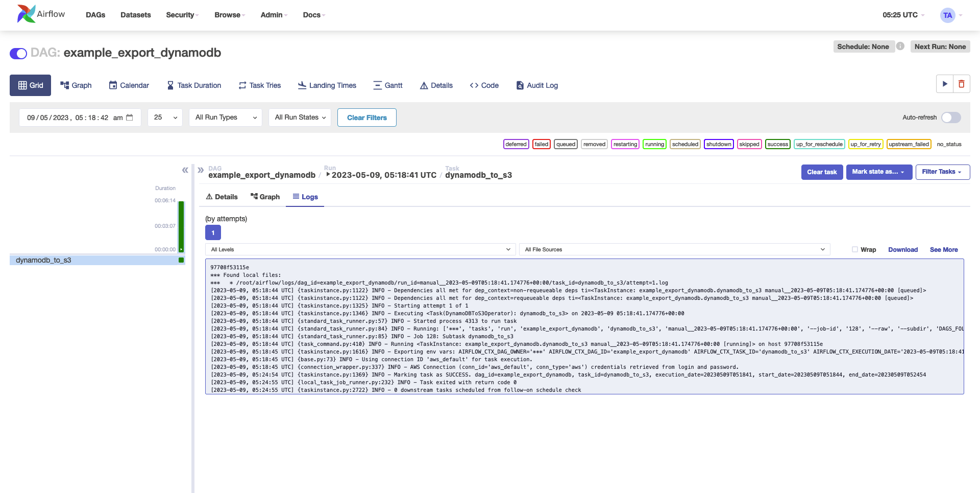This screenshot has height=493, width=980.
Task: Open the Security menu
Action: pos(182,15)
